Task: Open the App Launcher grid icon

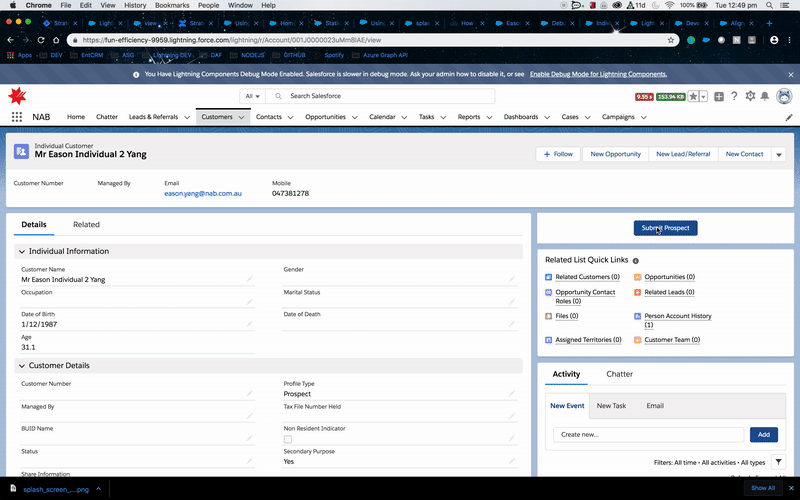Action: [17, 117]
